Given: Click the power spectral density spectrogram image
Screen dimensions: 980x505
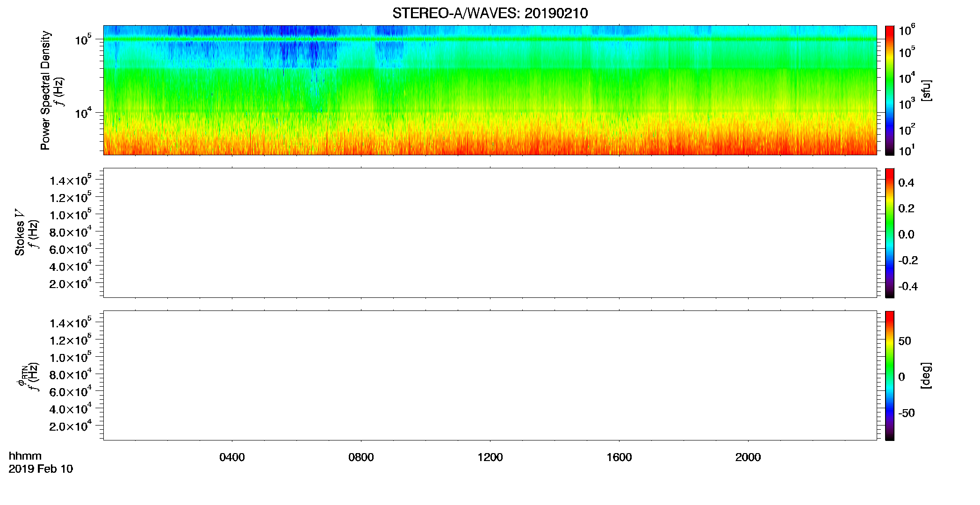Looking at the screenshot, I should (490, 90).
